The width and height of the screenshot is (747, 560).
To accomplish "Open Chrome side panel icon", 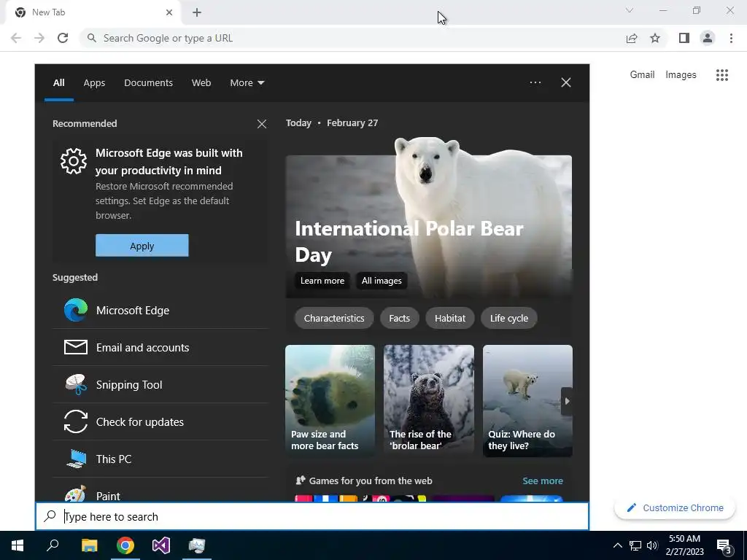I will [x=684, y=38].
